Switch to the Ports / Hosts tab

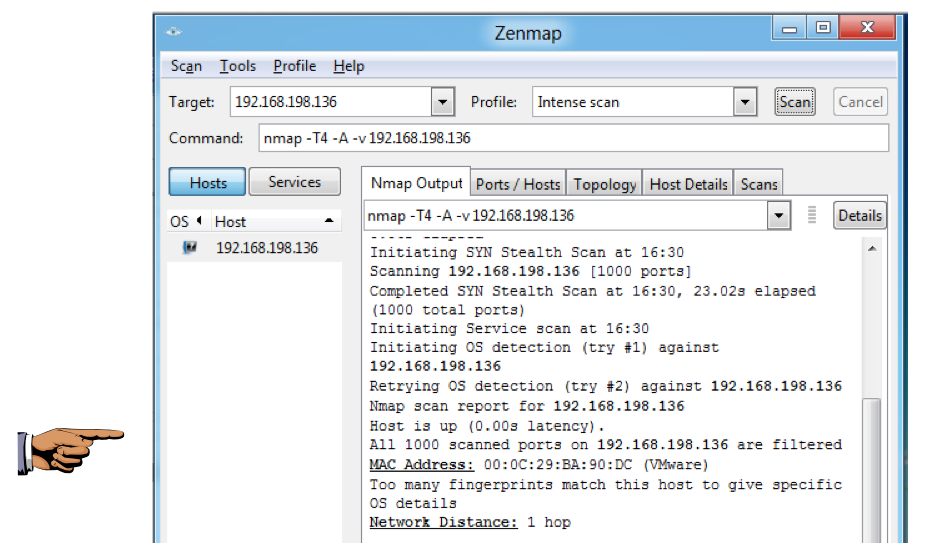pos(518,185)
